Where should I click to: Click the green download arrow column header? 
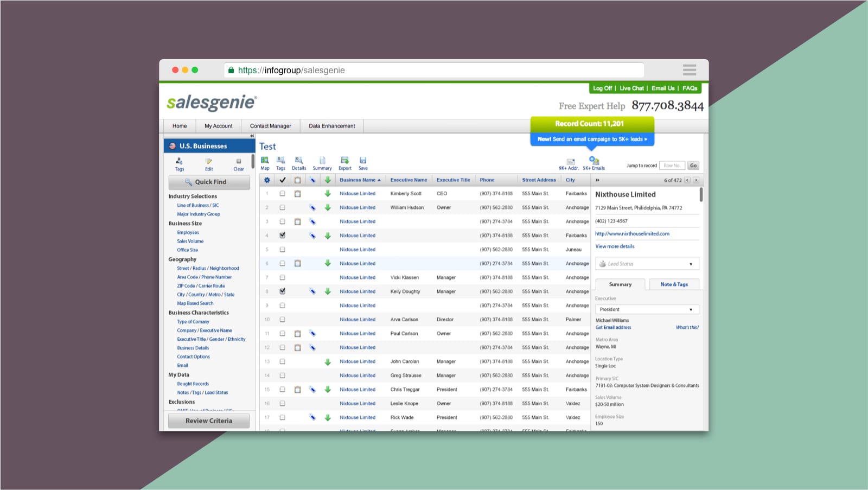[328, 180]
